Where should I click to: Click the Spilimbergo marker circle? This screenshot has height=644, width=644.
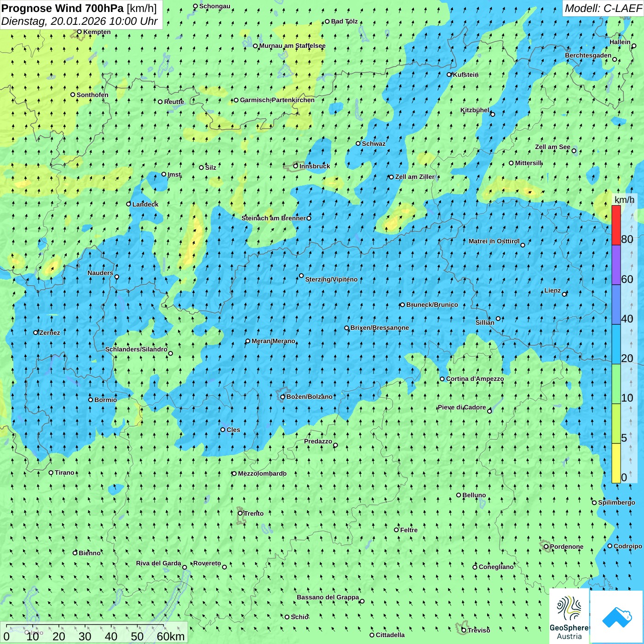coord(594,503)
